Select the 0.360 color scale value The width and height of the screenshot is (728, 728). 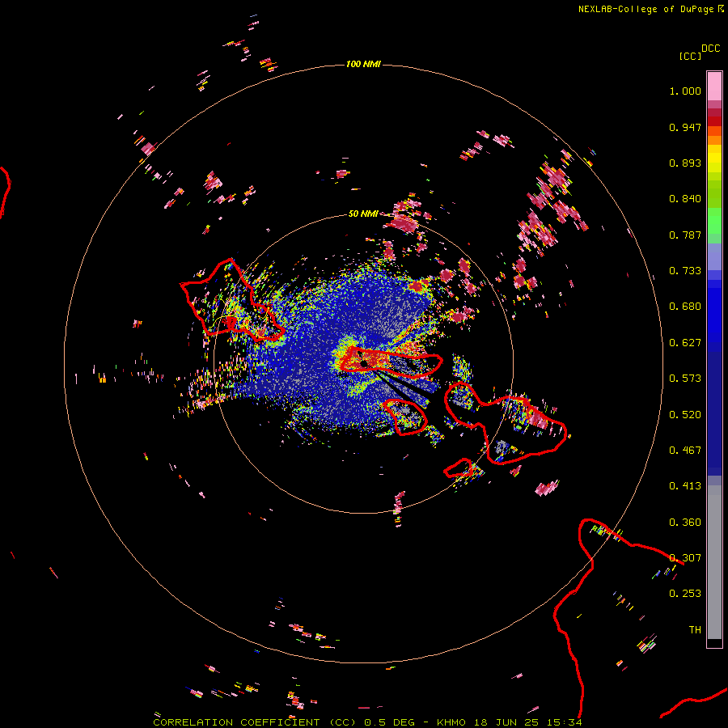point(685,523)
